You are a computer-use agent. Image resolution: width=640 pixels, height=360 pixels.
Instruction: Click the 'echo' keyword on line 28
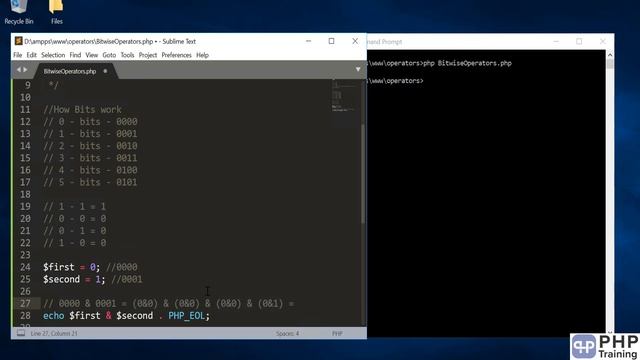[53, 316]
